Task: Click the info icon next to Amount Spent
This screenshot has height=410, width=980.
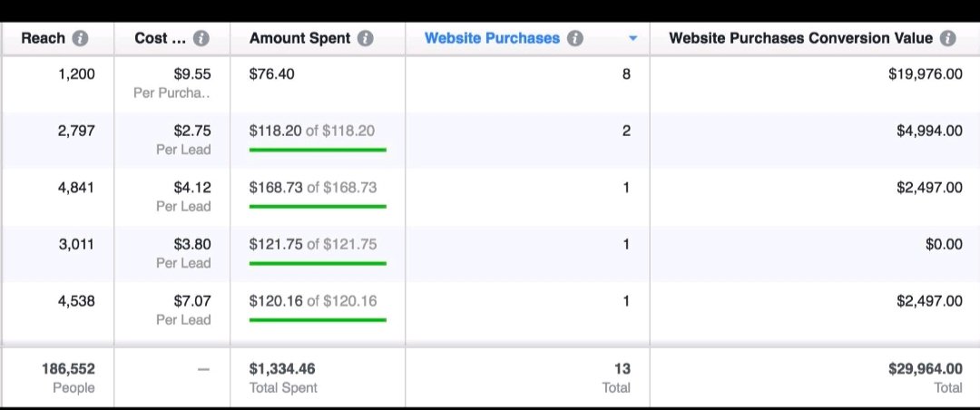Action: click(366, 38)
